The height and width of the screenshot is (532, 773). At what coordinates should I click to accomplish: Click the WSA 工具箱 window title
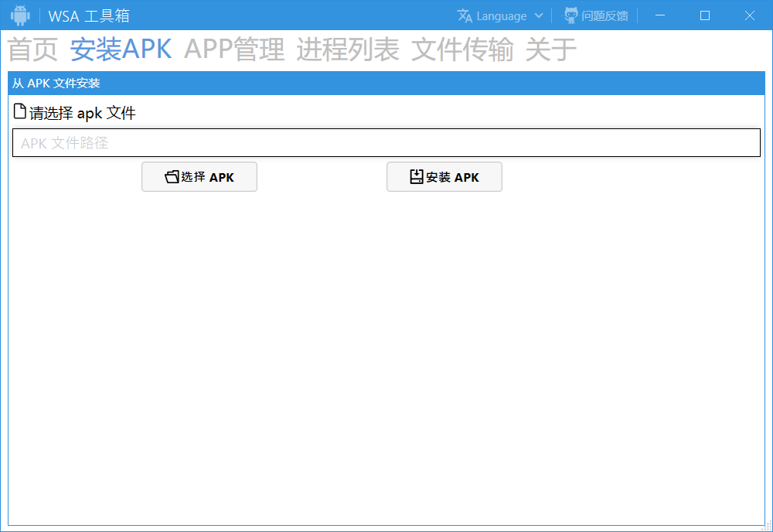89,15
